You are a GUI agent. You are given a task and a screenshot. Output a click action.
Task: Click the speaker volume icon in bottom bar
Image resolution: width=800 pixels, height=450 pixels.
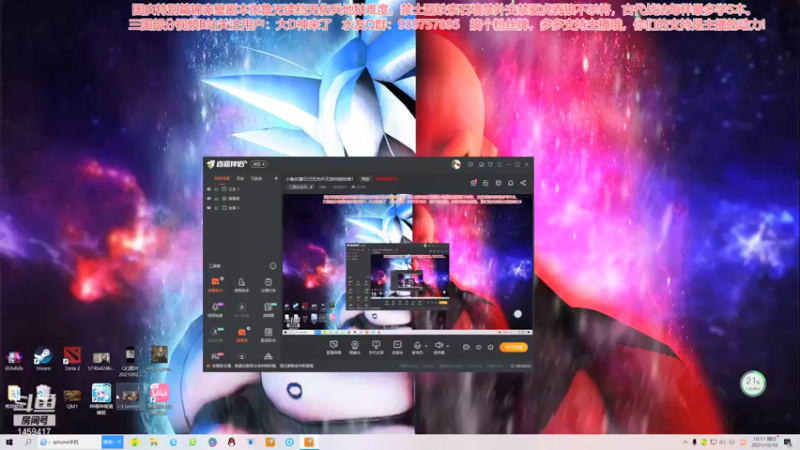[x=438, y=346]
